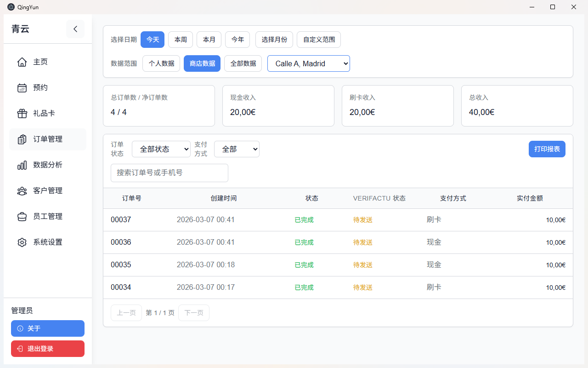Click the info icon in 关于 button
Screen dimensions: 588x368
tap(20, 328)
